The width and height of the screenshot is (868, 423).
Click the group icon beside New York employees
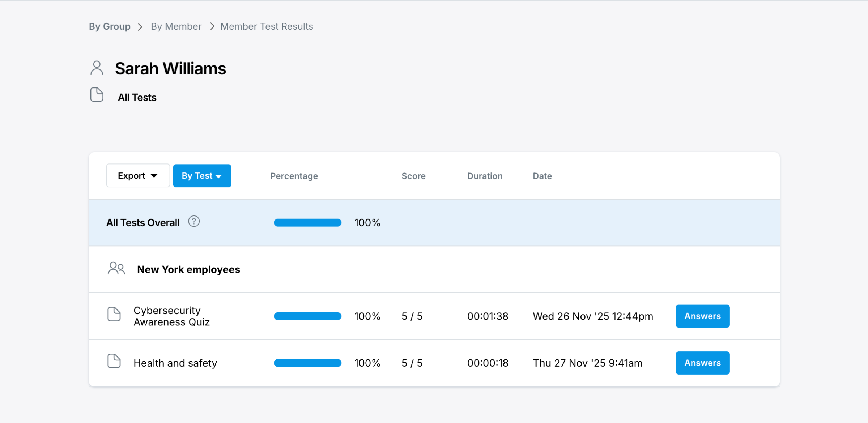point(116,269)
